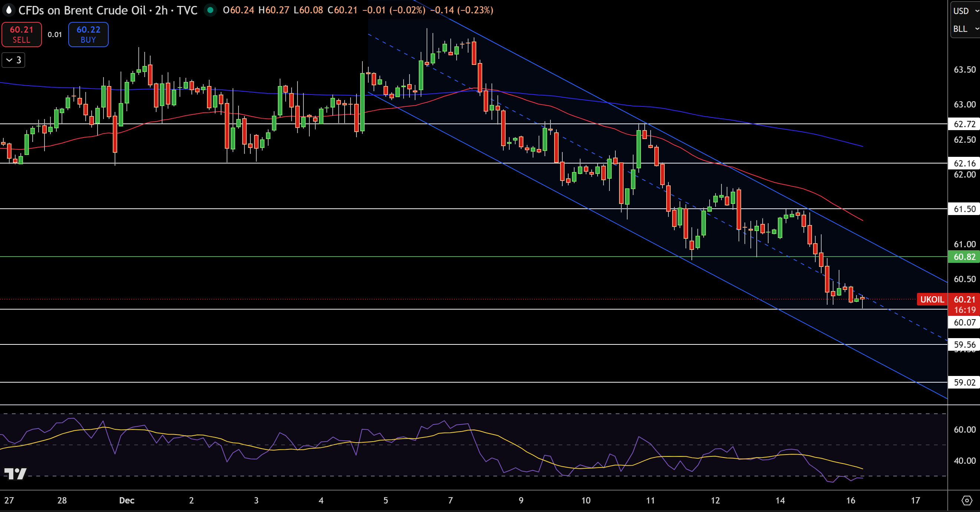The width and height of the screenshot is (980, 512).
Task: Collapse the indicator legend showing 3
Action: click(14, 60)
